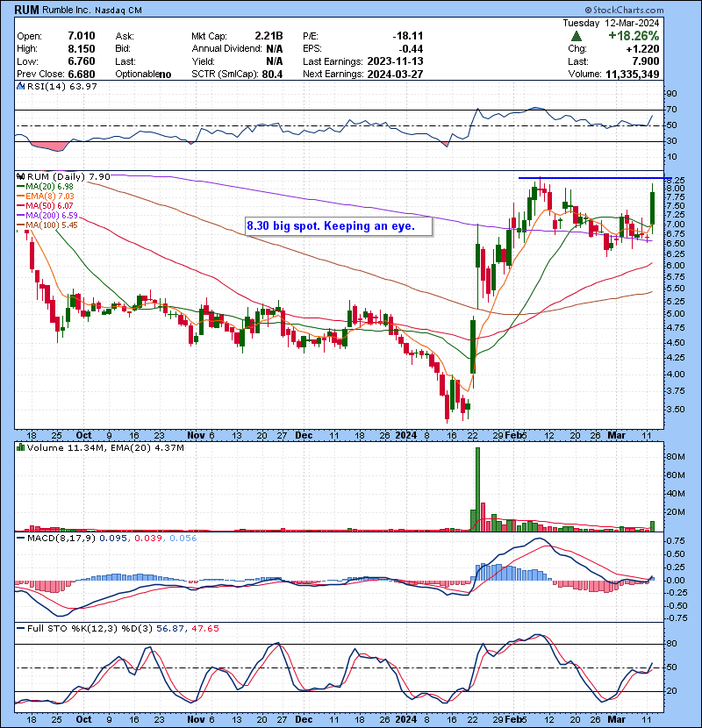Click the volume bars icon beside Volume label
The width and height of the screenshot is (702, 728).
point(20,447)
